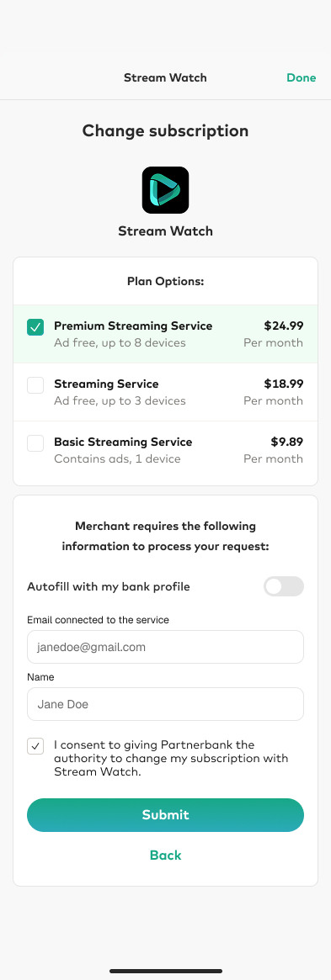Tap the Stream Watch app logo icon
Image resolution: width=331 pixels, height=980 pixels.
point(165,190)
